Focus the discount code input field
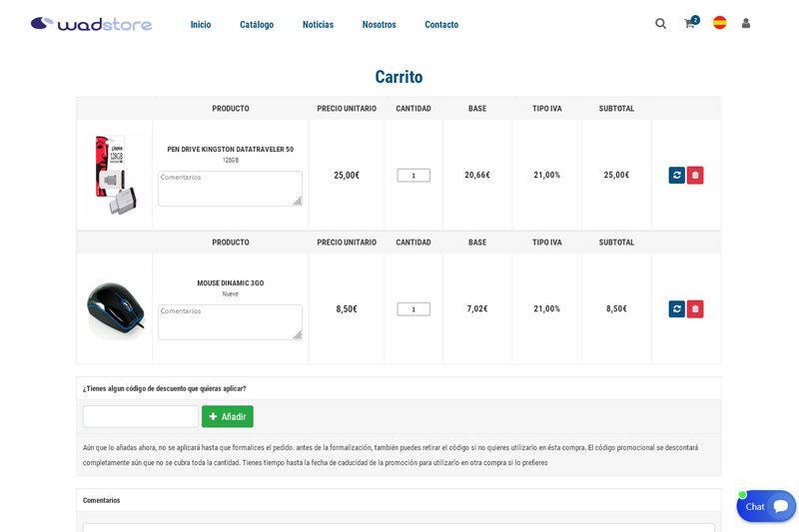799x532 pixels. point(141,416)
